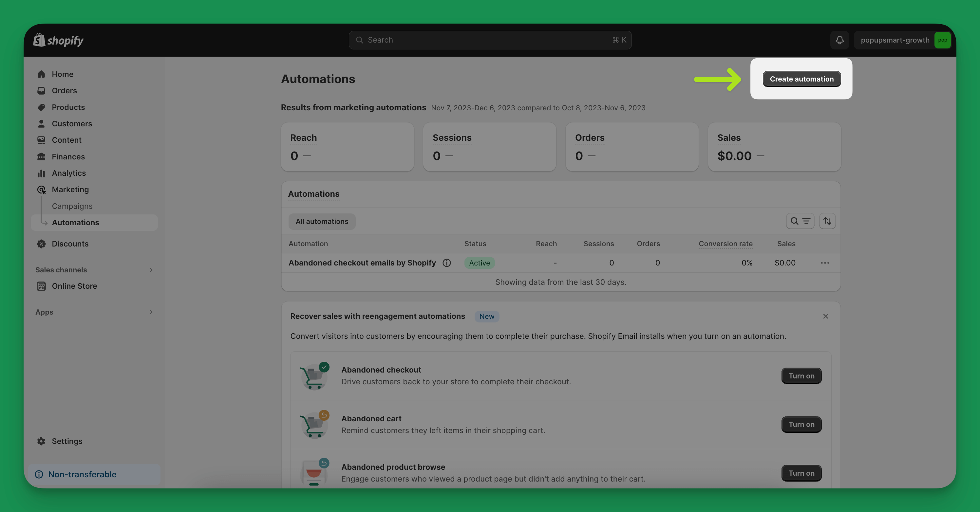Click the Finances bank icon in the sidebar
980x512 pixels.
[41, 156]
